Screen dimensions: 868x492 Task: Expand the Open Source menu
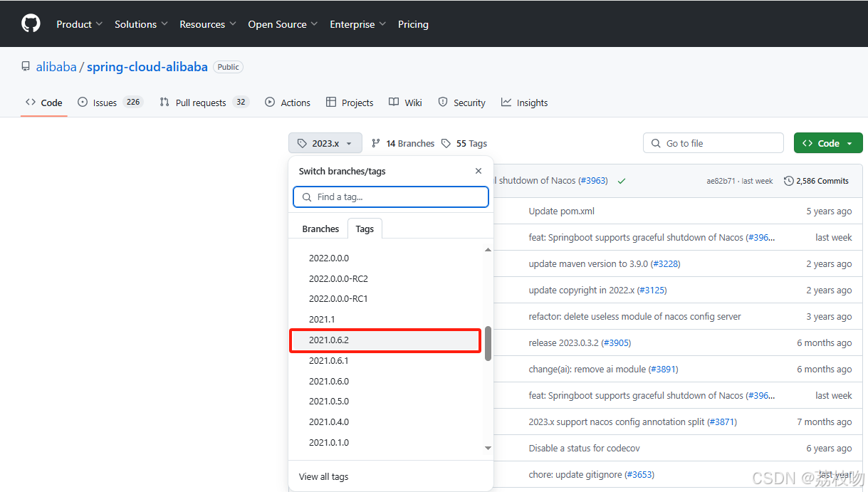point(283,24)
